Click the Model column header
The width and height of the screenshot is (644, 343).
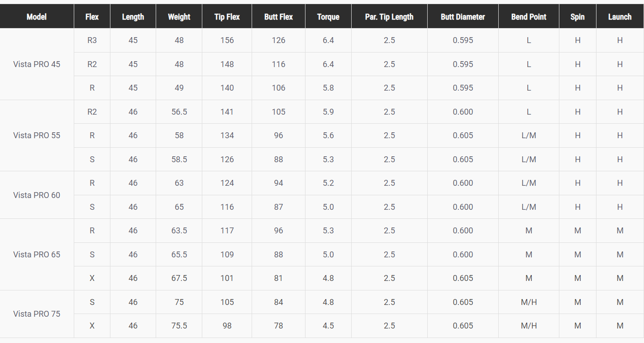pos(37,17)
